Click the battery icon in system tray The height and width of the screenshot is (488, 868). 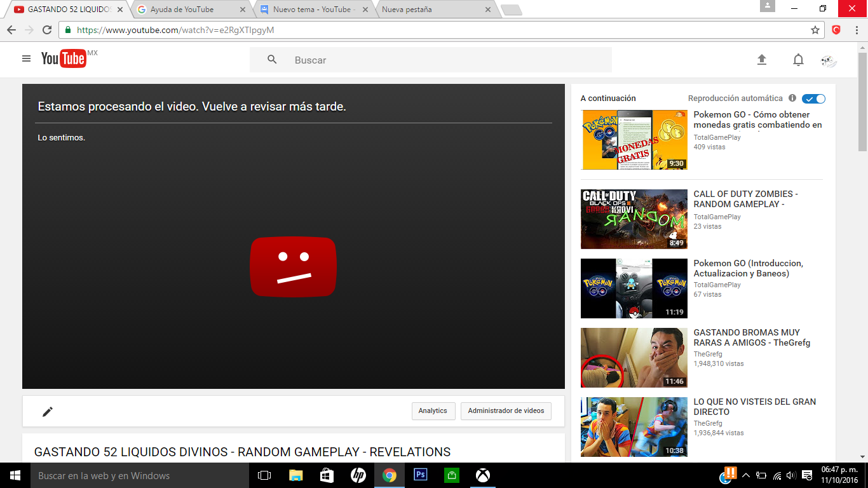[x=761, y=475]
